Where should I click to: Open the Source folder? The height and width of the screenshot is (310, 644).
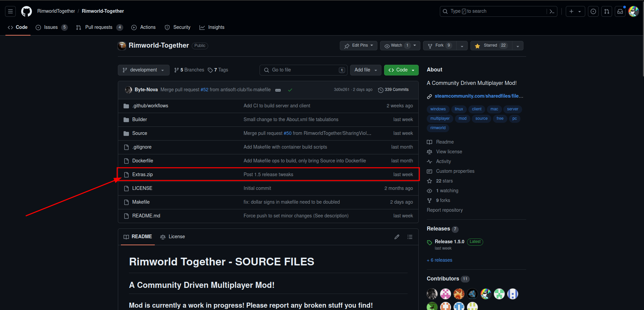140,133
